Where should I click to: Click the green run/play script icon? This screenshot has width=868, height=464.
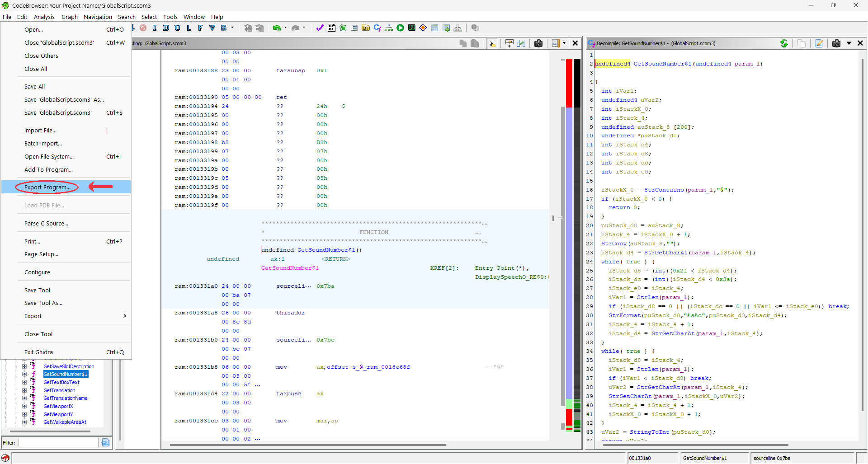pos(400,28)
